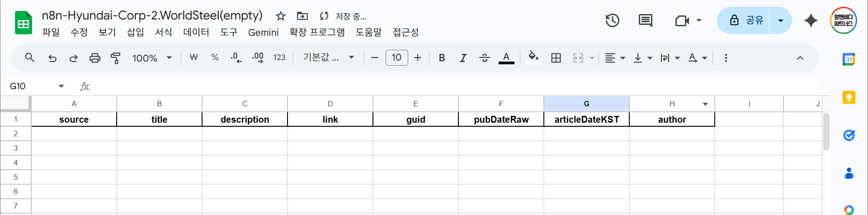Click the vertical scrollbar thumb
The height and width of the screenshot is (215, 868).
[826, 132]
